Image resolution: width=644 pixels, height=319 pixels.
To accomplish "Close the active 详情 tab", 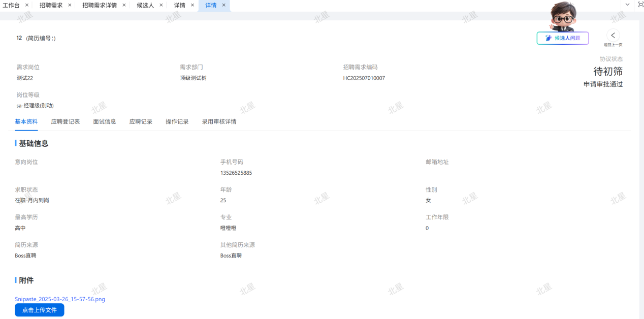I will coord(223,5).
